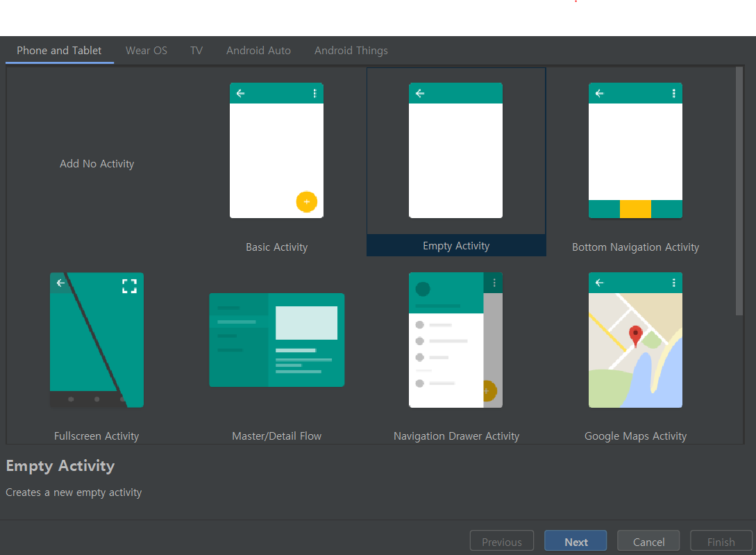Screen dimensions: 756x555
Task: Switch to the Android Auto tab
Action: click(258, 51)
